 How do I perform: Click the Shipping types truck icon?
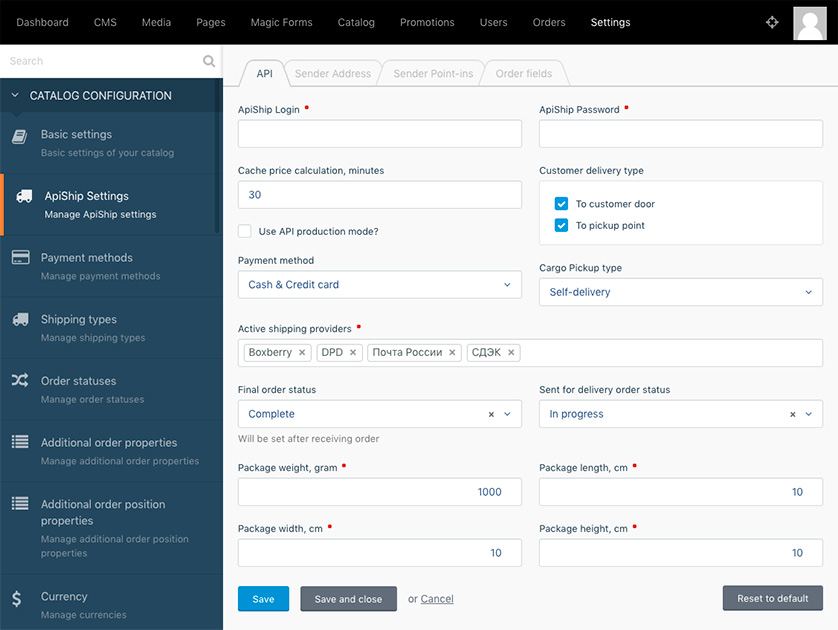tap(20, 320)
